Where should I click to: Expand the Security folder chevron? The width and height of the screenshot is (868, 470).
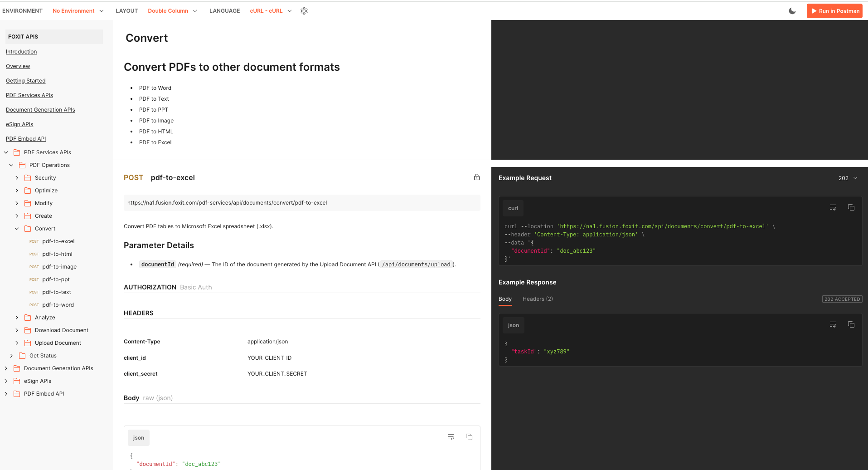pos(17,178)
